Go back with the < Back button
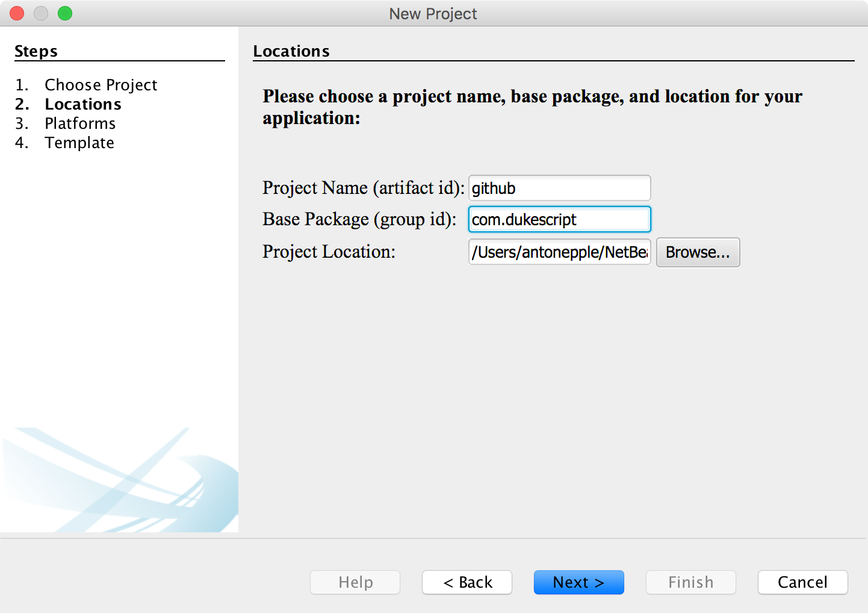 point(467,582)
